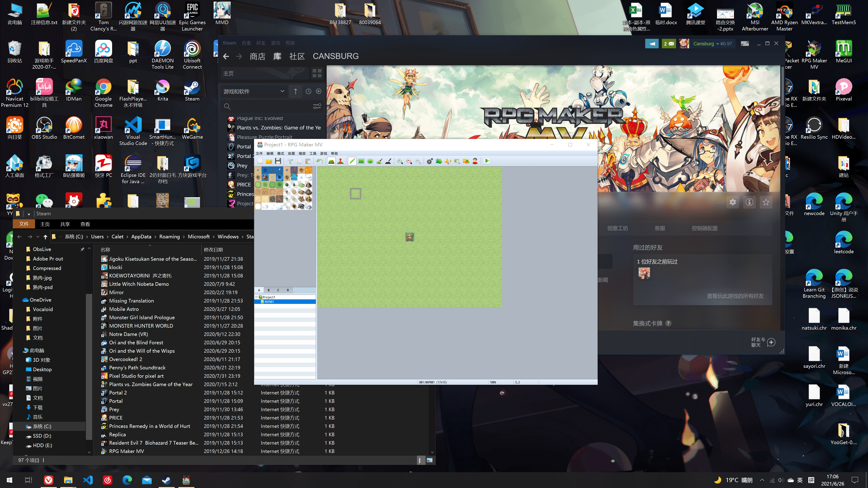868x488 pixels.
Task: Open the 工具 menu in RPG Maker MV
Action: point(313,154)
